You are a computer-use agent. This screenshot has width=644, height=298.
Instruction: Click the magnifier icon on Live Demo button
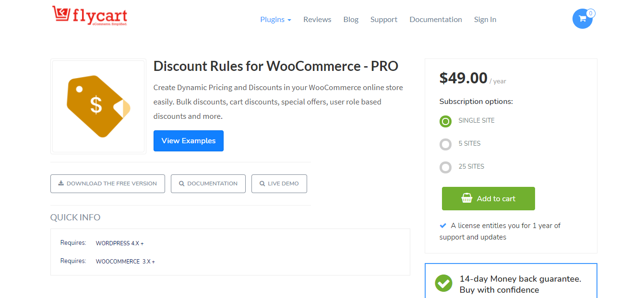pyautogui.click(x=262, y=183)
